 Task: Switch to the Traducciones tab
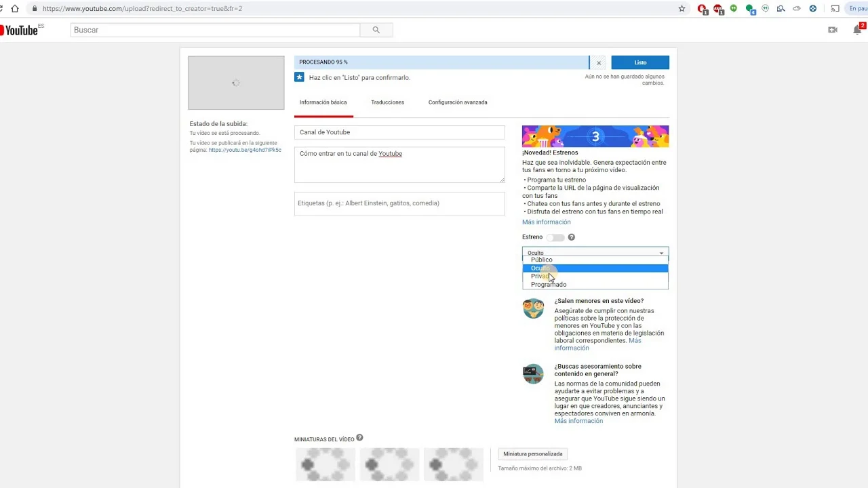click(x=387, y=102)
